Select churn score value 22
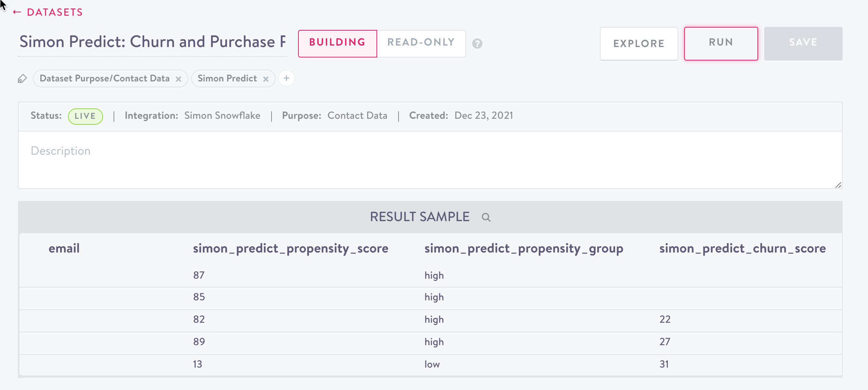The width and height of the screenshot is (868, 390). [x=665, y=319]
